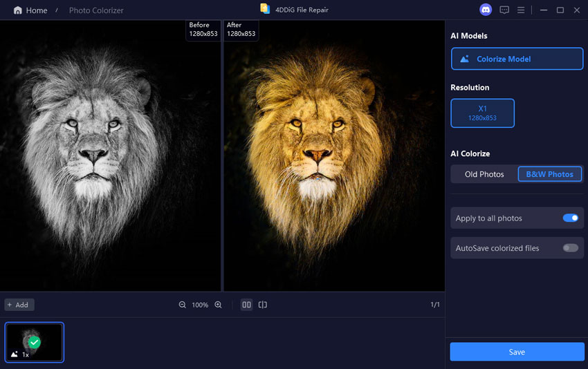Select the Colorize Model button
This screenshot has height=369, width=588.
tap(517, 59)
